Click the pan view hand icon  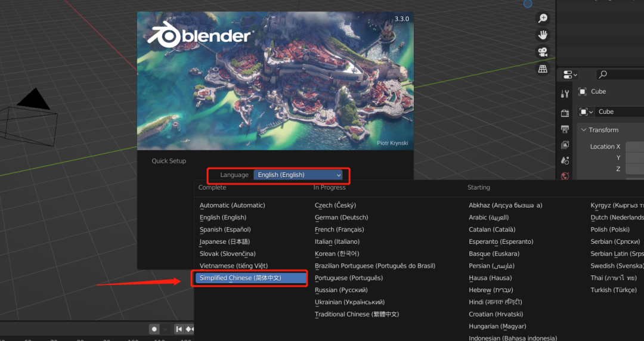coord(543,35)
